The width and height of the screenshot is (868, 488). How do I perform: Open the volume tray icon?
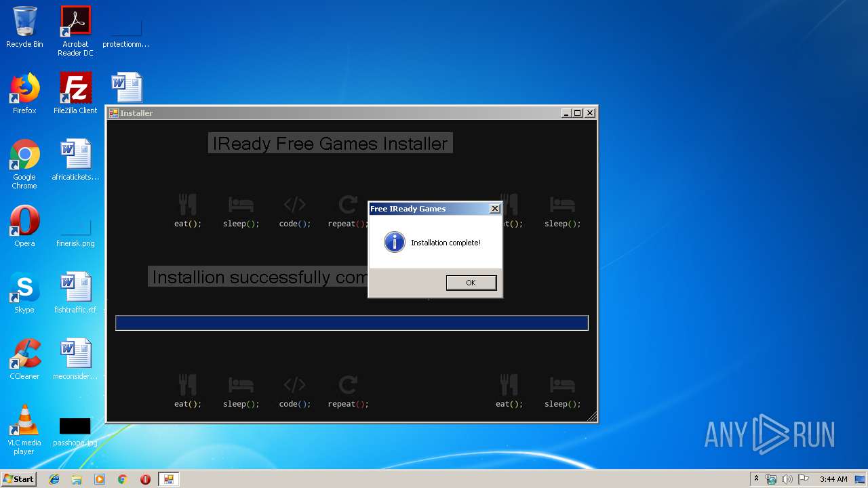tap(787, 479)
